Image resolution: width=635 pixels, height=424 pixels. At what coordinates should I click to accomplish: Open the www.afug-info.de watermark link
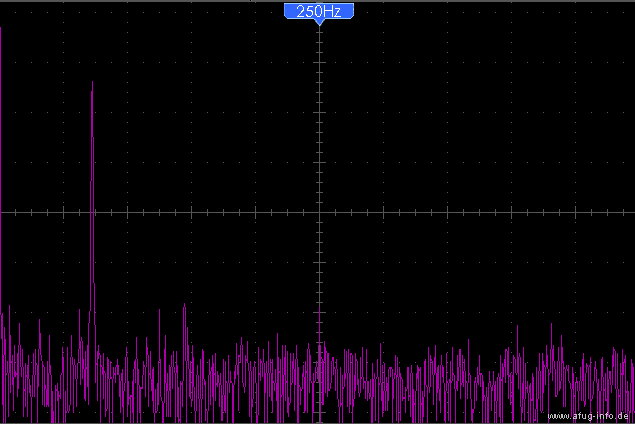[589, 415]
